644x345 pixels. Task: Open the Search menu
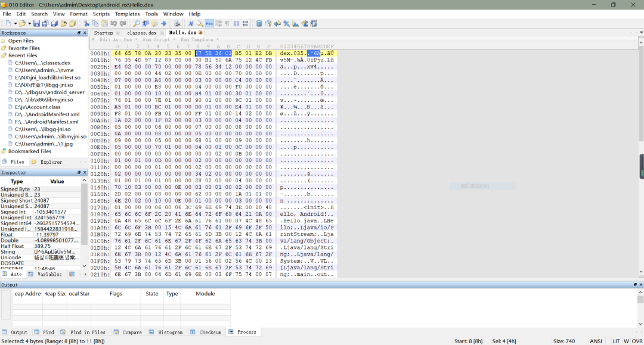[x=39, y=14]
